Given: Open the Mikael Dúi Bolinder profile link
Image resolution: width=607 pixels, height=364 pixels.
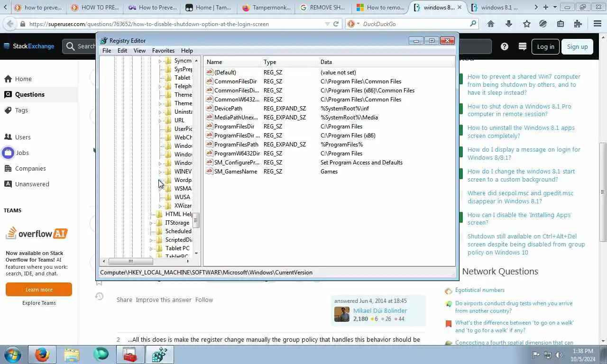Looking at the screenshot, I should 380,310.
